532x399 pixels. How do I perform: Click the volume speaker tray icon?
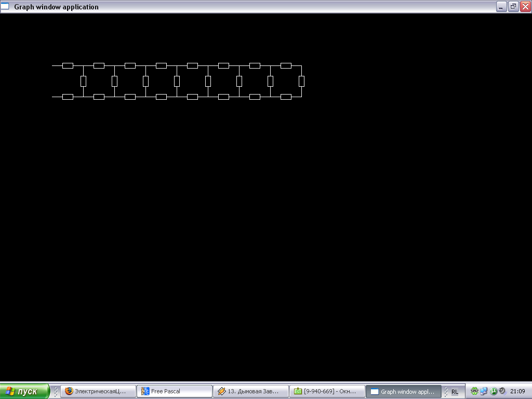(x=502, y=391)
